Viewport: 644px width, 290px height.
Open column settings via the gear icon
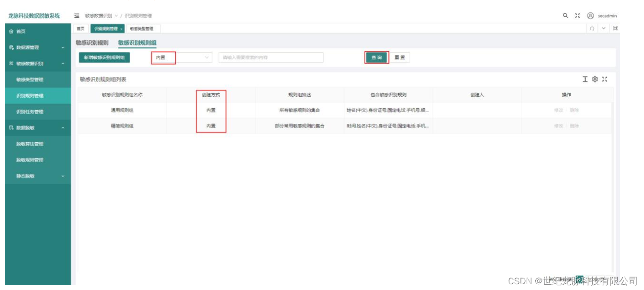[595, 79]
